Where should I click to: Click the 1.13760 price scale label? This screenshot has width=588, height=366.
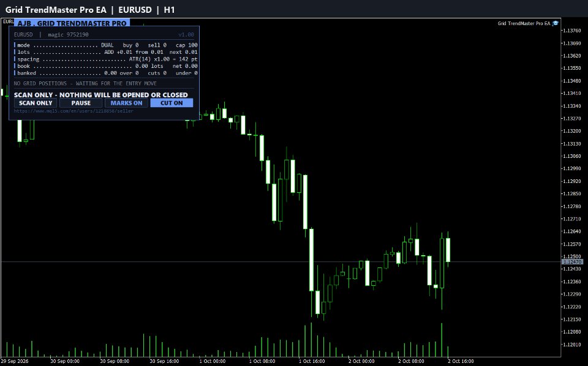tap(572, 31)
